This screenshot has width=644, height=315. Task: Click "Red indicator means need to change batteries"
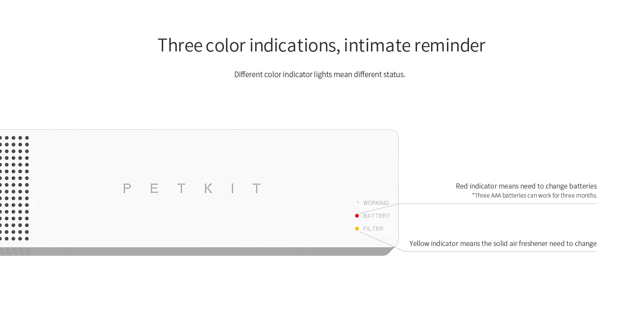click(526, 186)
